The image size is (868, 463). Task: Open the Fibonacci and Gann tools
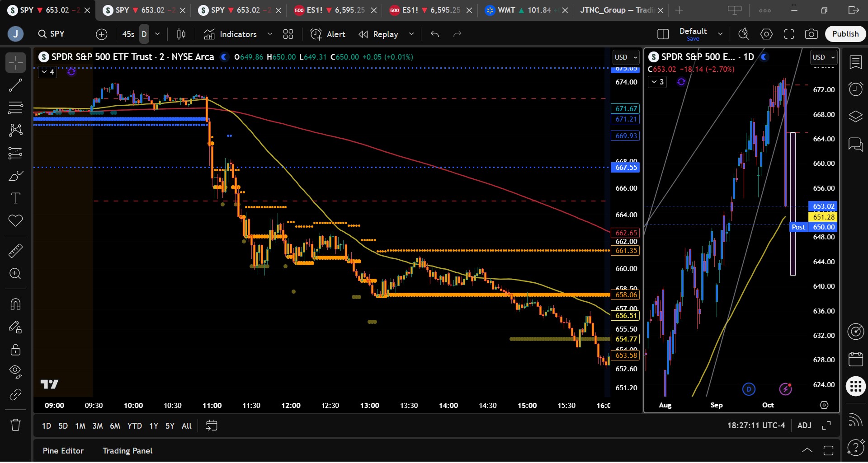[15, 108]
